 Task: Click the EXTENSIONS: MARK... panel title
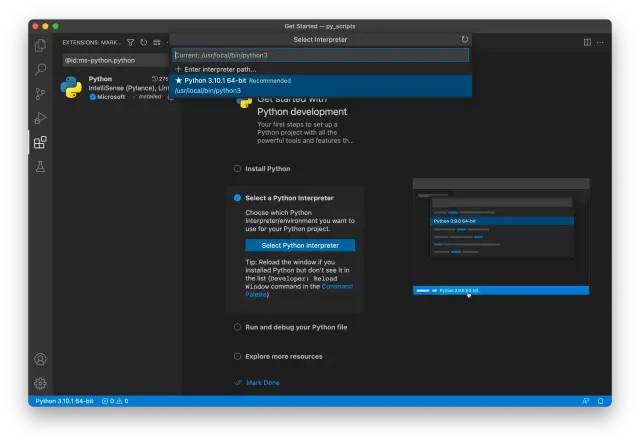pos(91,42)
